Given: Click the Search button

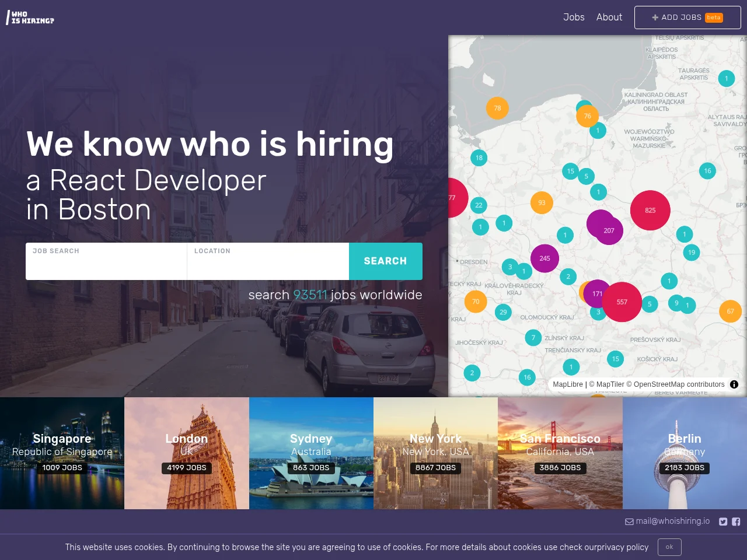Looking at the screenshot, I should click(x=386, y=261).
